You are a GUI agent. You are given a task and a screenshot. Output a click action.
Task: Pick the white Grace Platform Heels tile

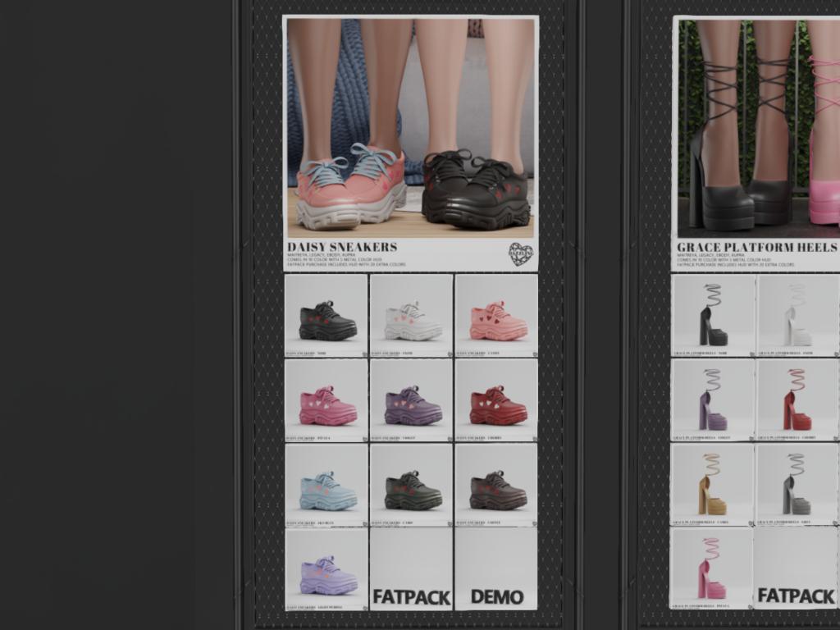click(797, 316)
